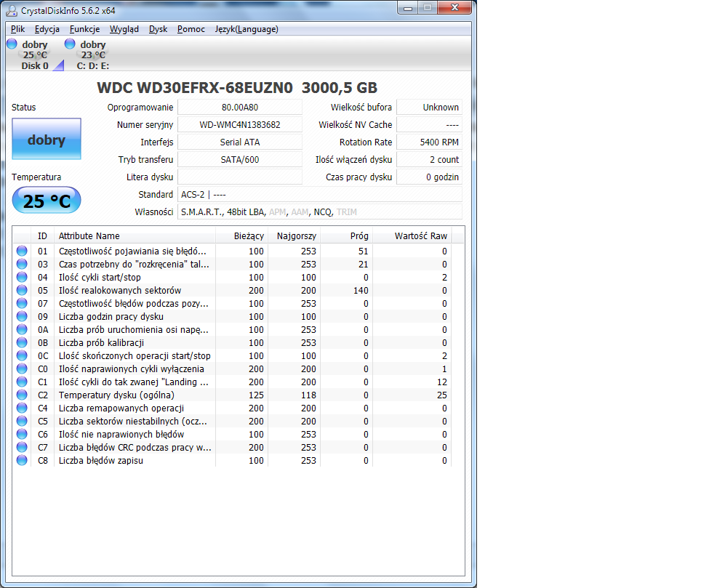Click the firmware field 80.00A80
This screenshot has width=717, height=588.
(x=240, y=108)
